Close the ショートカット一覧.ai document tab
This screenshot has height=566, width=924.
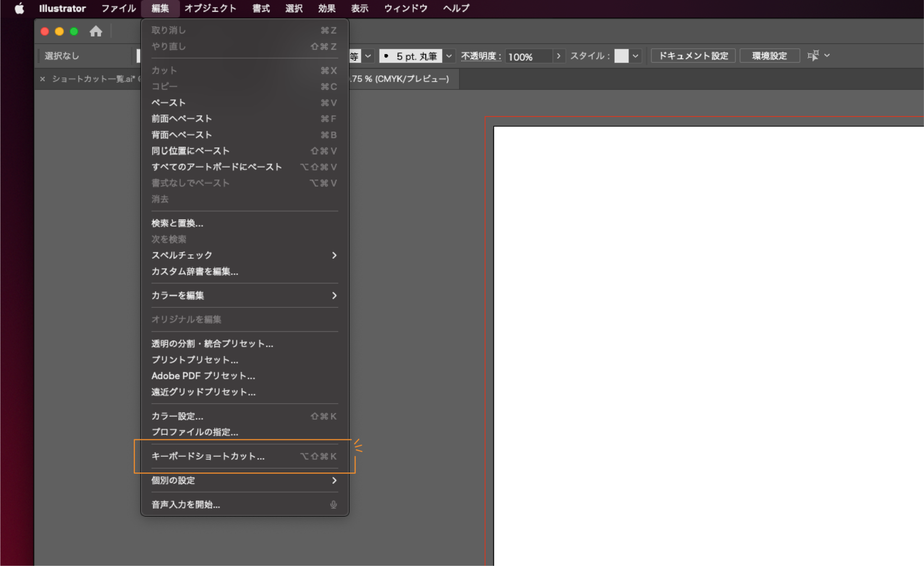click(x=42, y=79)
